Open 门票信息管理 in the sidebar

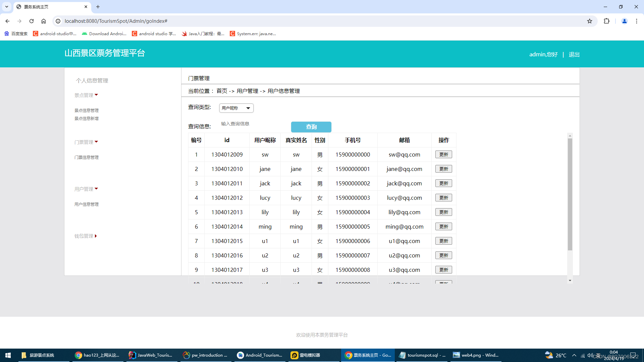87,157
